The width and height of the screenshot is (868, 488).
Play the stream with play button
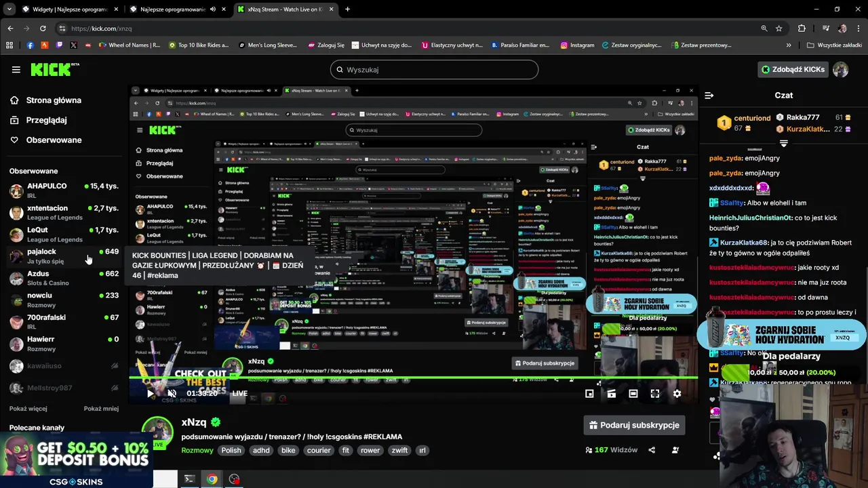pos(151,393)
